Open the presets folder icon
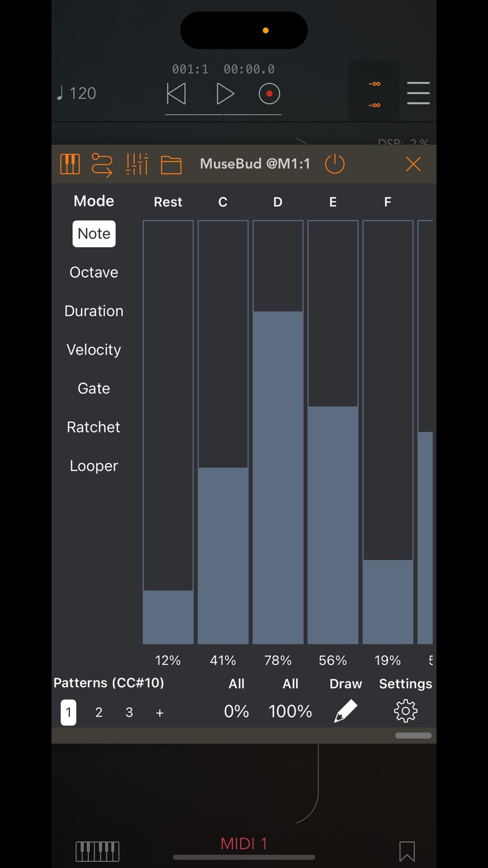This screenshot has width=488, height=868. pos(171,165)
